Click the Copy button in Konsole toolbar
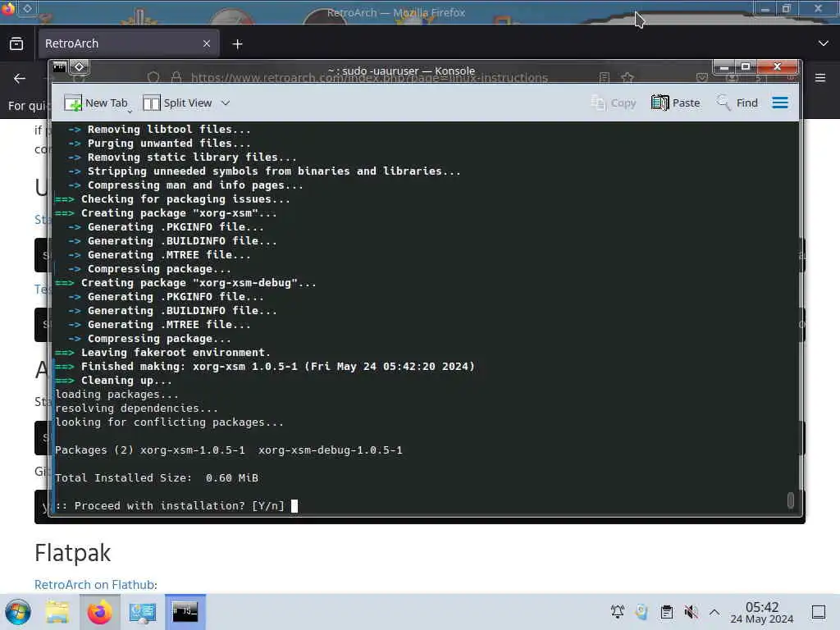Screen dimensions: 840x630 [x=614, y=103]
